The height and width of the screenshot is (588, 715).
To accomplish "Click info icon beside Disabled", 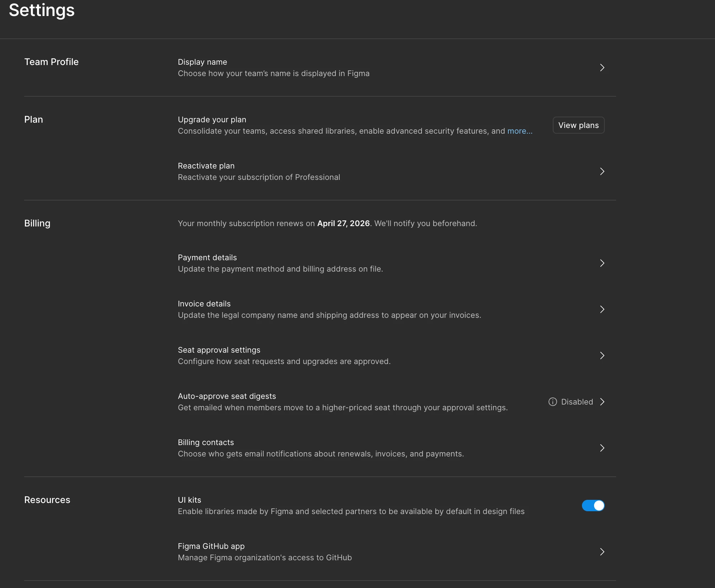I will click(x=552, y=402).
